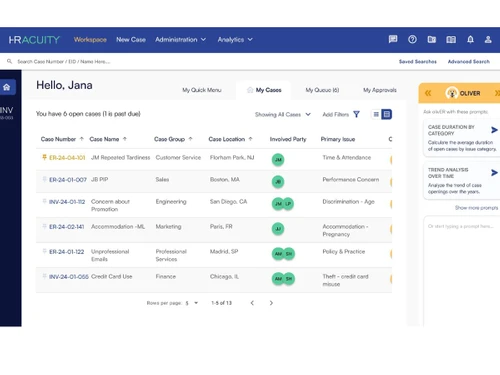
Task: Open the chat messages icon in header
Action: (x=393, y=39)
